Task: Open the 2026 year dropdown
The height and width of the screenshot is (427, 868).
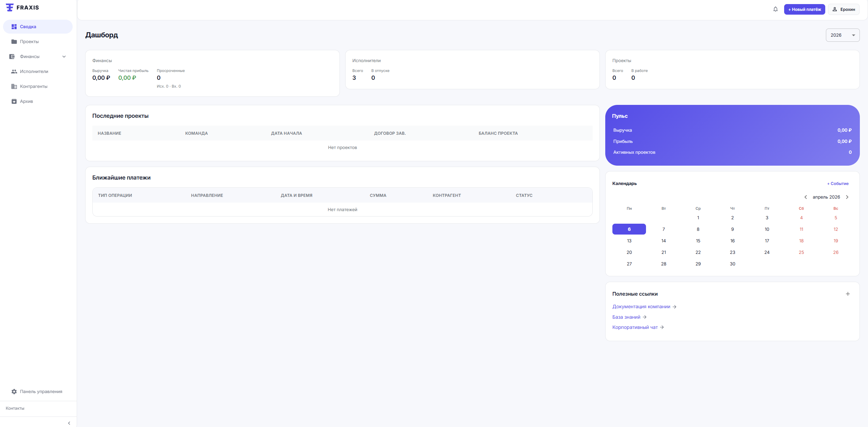Action: pos(842,35)
